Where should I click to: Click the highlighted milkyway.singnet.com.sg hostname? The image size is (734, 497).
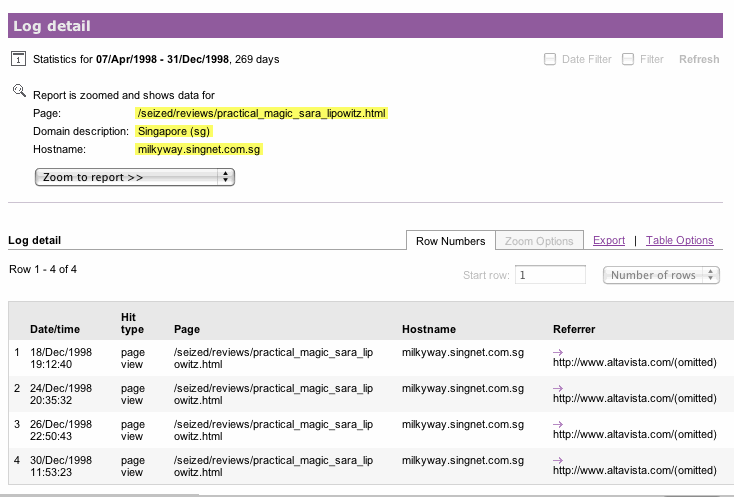tap(197, 149)
